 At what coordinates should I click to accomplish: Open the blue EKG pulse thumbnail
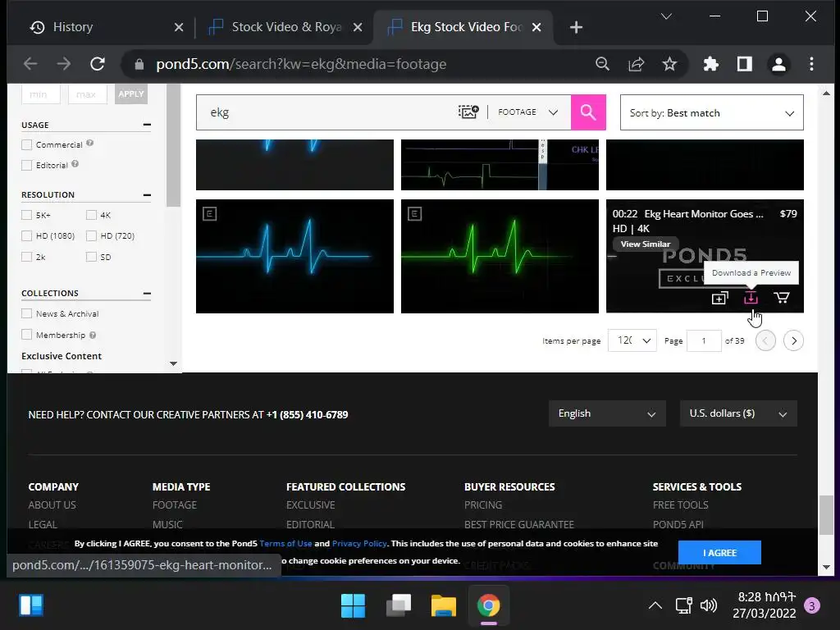tap(294, 257)
